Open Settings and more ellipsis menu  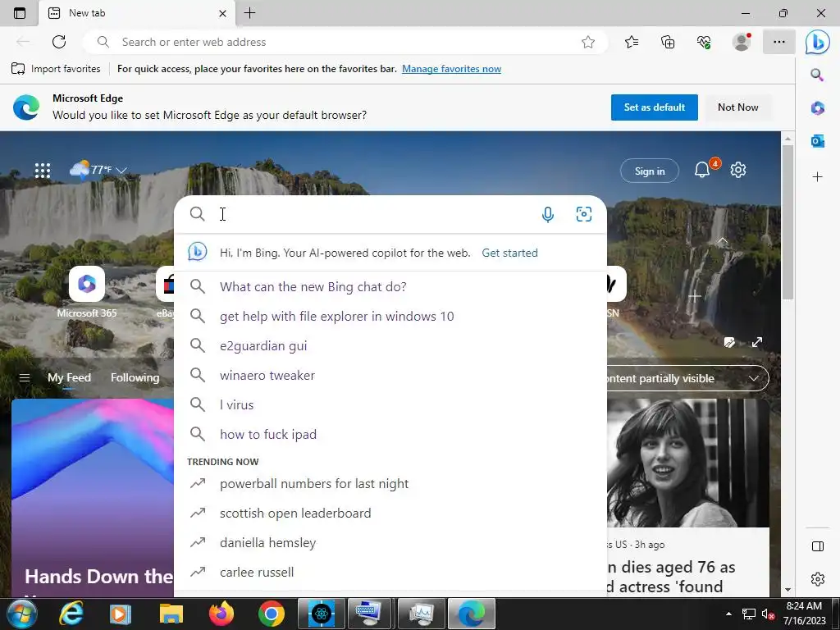779,42
